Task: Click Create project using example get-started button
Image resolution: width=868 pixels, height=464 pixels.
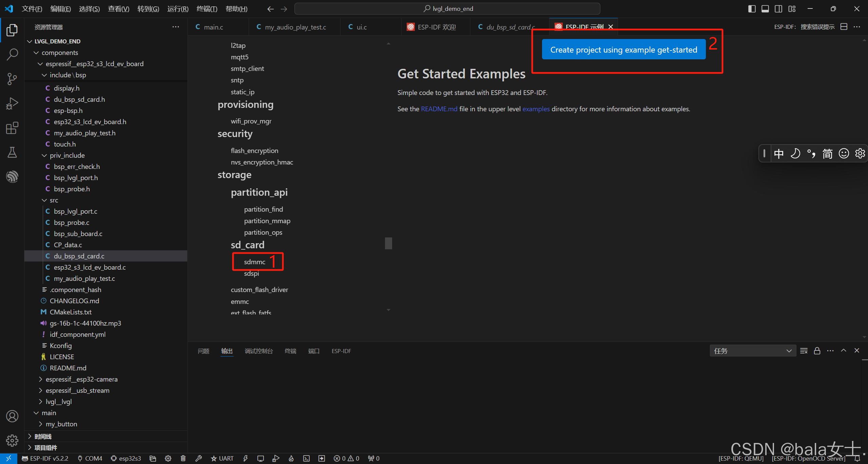Action: 623,50
